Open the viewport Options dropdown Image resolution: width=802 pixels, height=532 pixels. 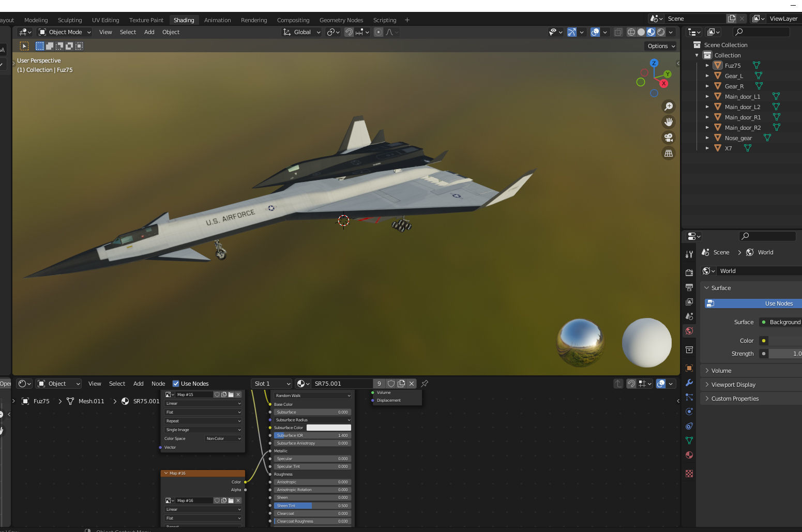click(661, 46)
